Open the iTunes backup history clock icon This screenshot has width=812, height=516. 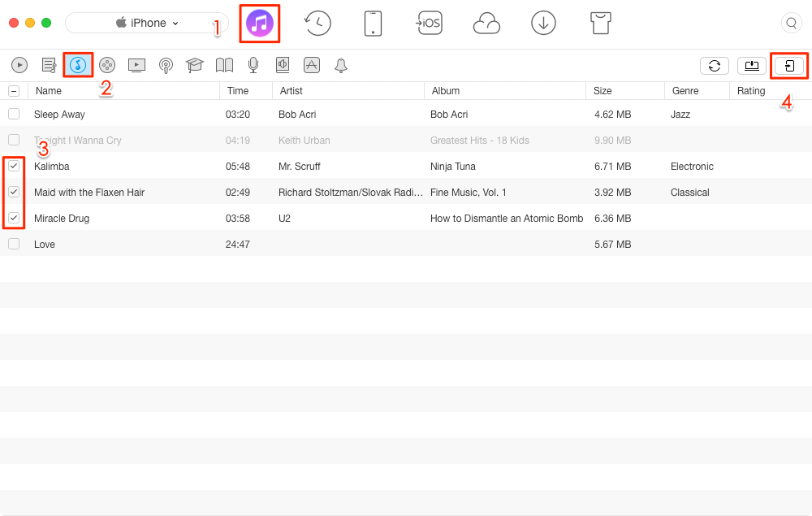pos(317,24)
